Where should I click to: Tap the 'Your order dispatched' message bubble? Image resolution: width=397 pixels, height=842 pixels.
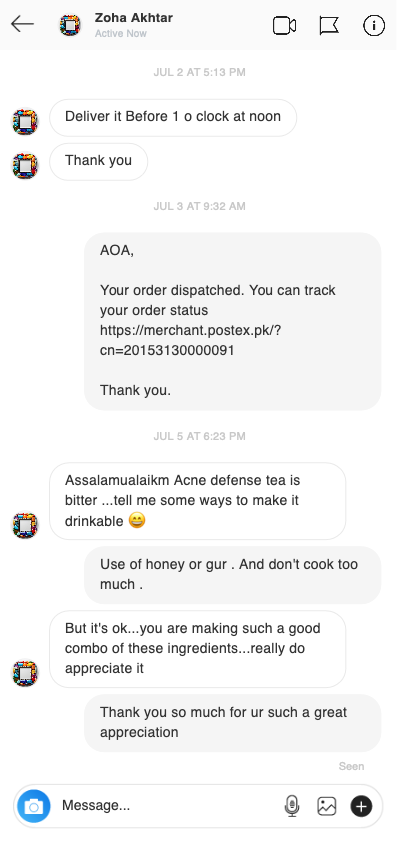coord(233,321)
